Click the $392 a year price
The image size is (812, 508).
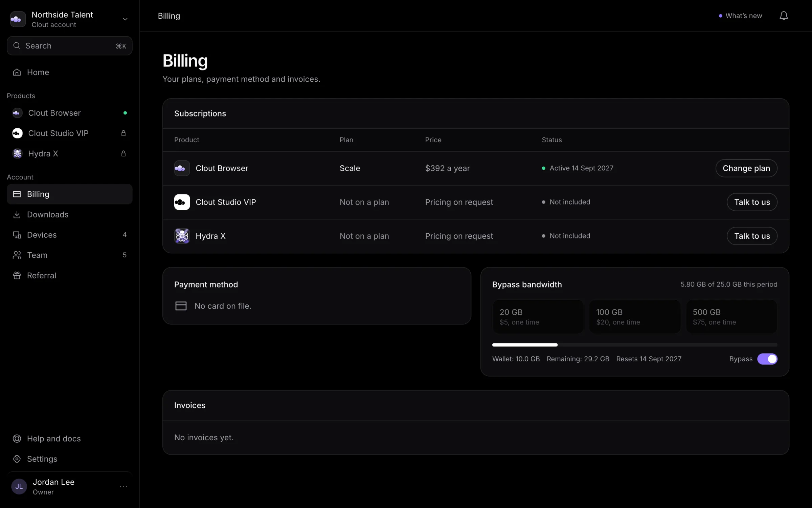[447, 168]
